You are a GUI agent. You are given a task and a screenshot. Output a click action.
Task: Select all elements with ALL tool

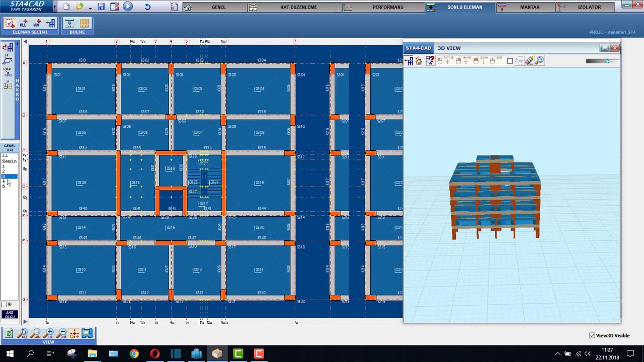tap(23, 24)
